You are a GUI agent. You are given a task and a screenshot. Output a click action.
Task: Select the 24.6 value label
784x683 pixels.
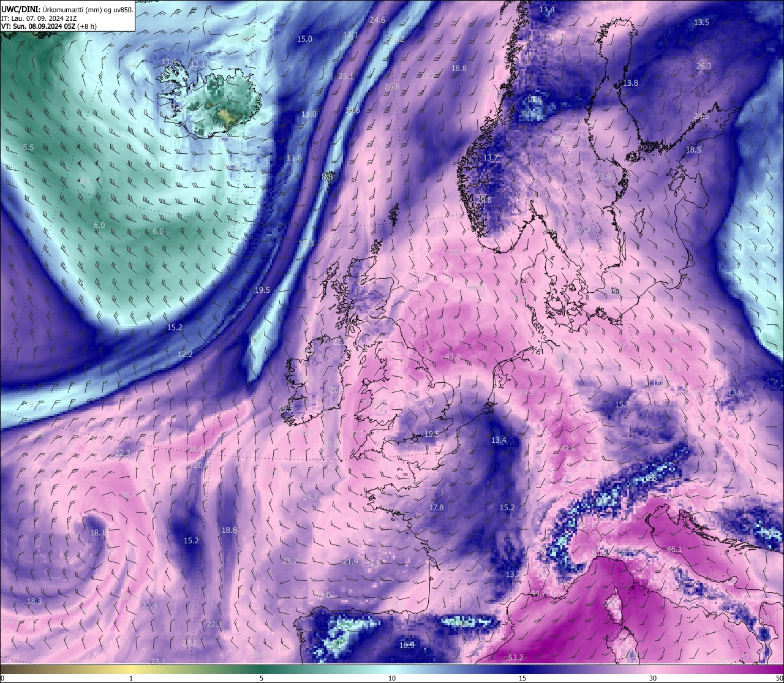point(377,20)
